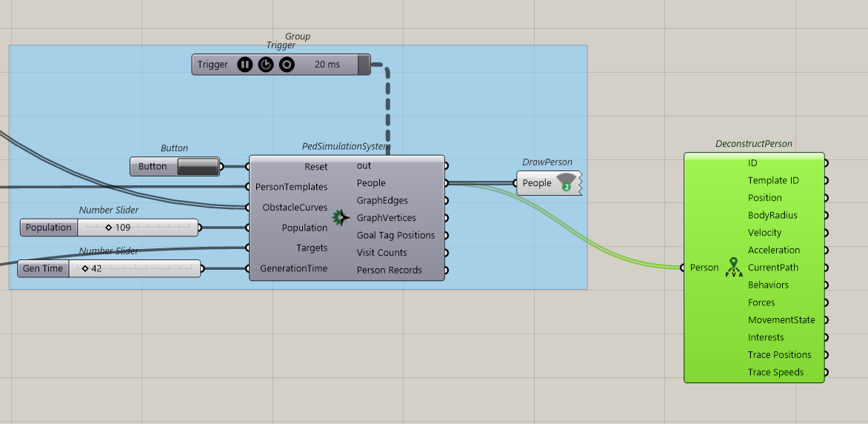Click the Acceleration output parameter
Viewport: 868px width, 424px height.
pos(773,250)
